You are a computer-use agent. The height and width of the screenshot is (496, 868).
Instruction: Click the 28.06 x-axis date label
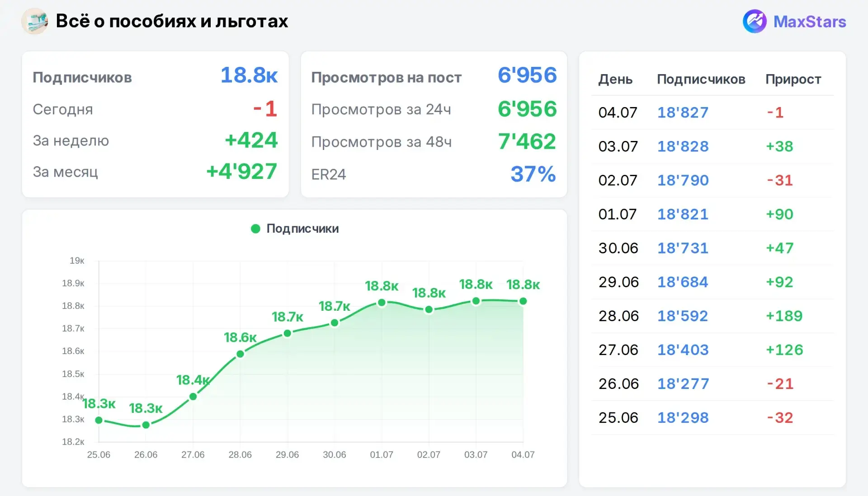coord(240,455)
